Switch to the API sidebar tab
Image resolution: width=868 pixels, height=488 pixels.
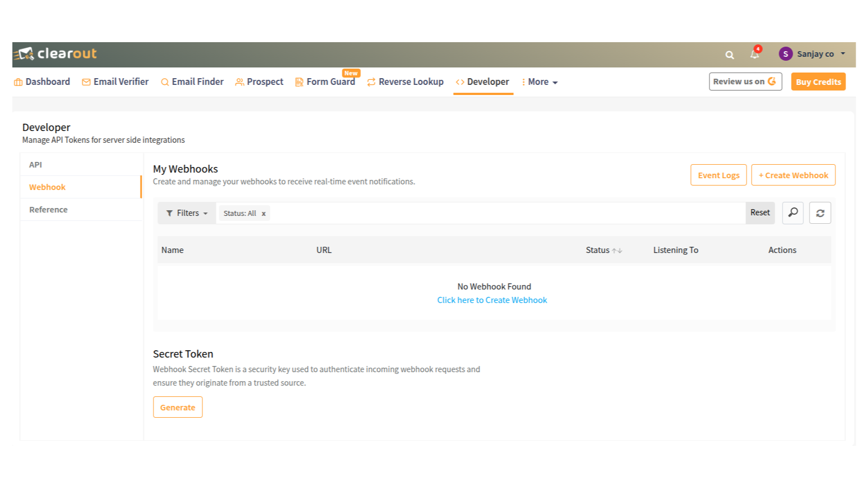coord(35,164)
